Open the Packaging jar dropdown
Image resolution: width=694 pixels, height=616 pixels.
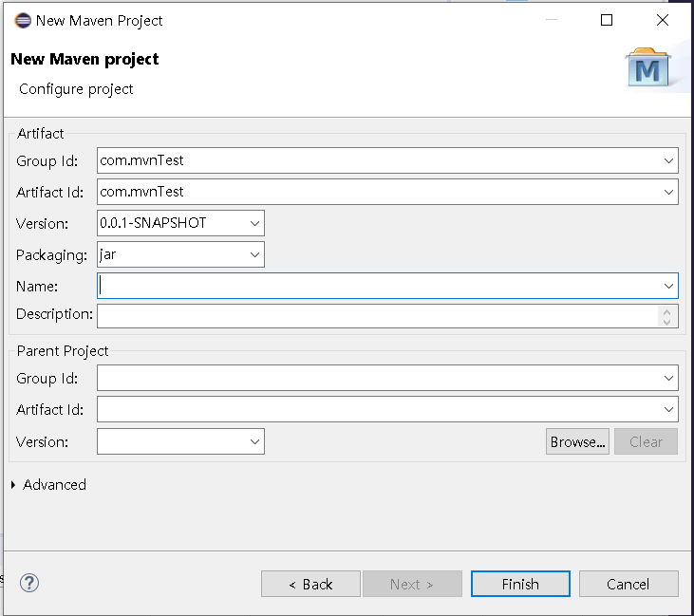click(x=254, y=254)
